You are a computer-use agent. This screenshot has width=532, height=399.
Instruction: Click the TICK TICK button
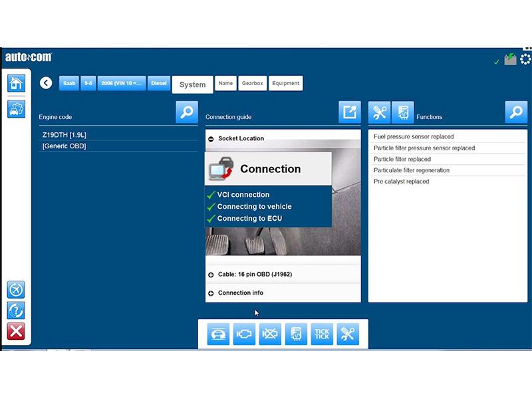click(x=322, y=334)
